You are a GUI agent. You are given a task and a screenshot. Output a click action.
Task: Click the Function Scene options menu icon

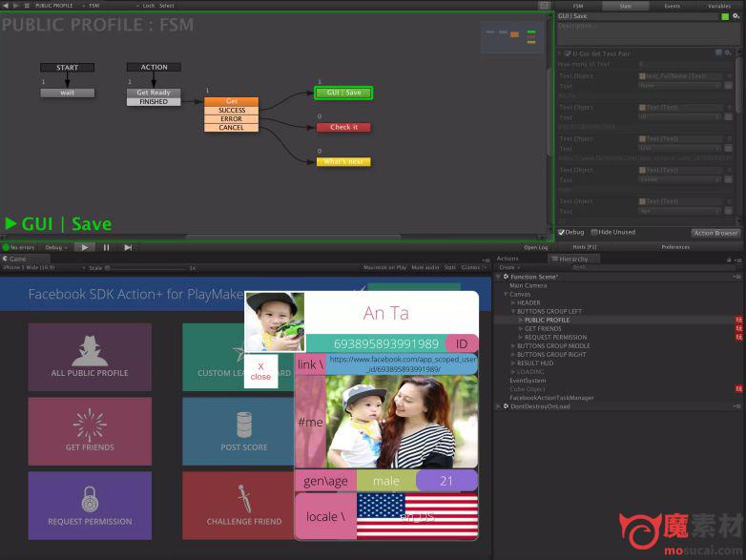[737, 277]
